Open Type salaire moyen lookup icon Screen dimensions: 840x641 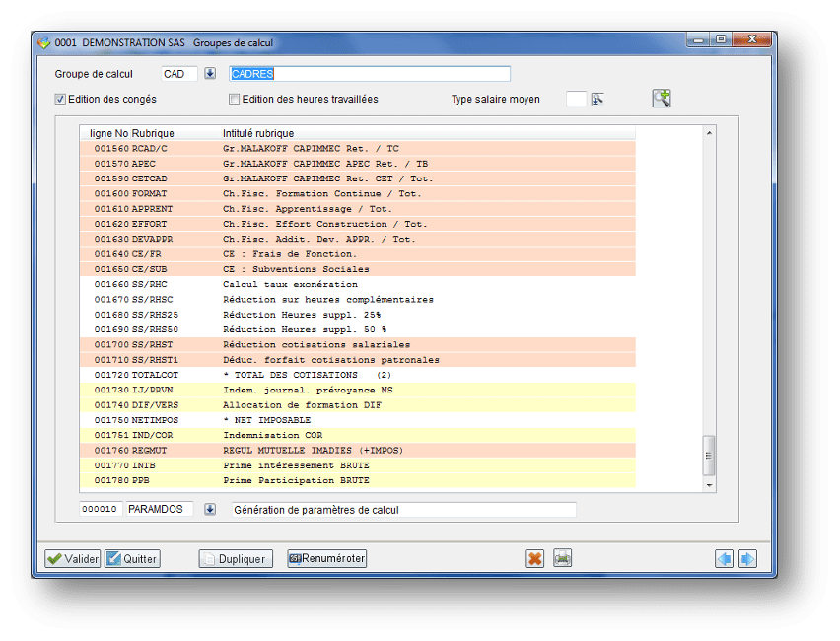(596, 100)
